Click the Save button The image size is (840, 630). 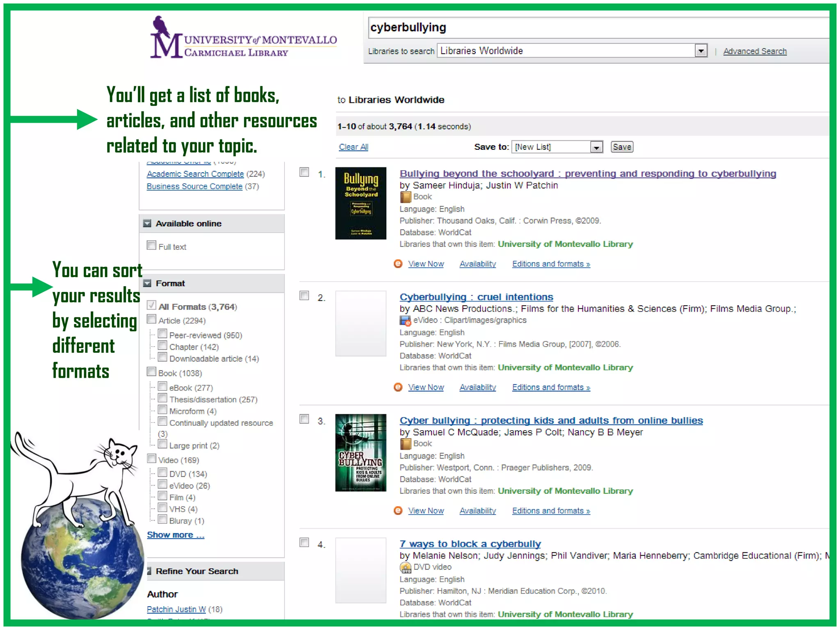[621, 147]
